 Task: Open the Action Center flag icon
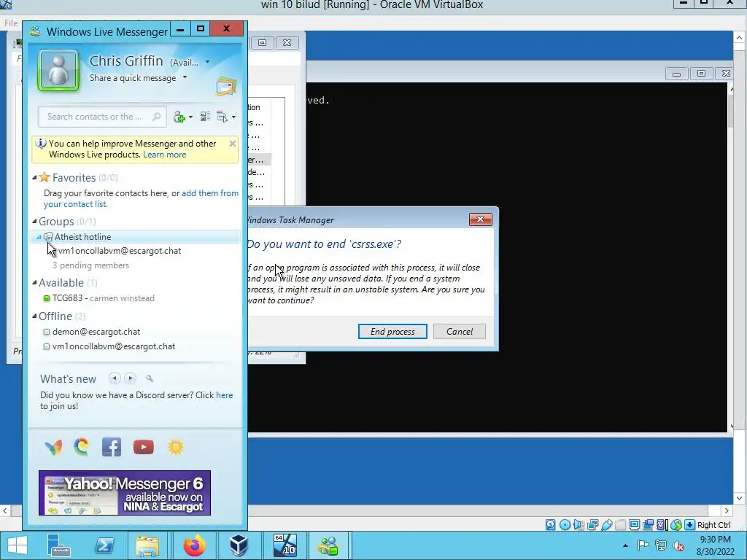pyautogui.click(x=643, y=545)
